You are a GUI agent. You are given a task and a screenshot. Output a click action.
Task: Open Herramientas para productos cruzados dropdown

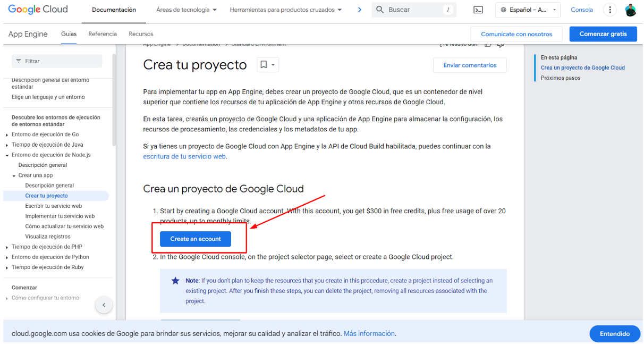286,10
